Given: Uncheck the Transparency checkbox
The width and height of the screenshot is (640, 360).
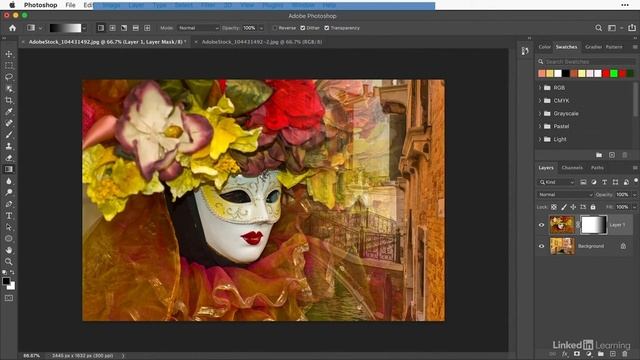Looking at the screenshot, I should tap(327, 28).
